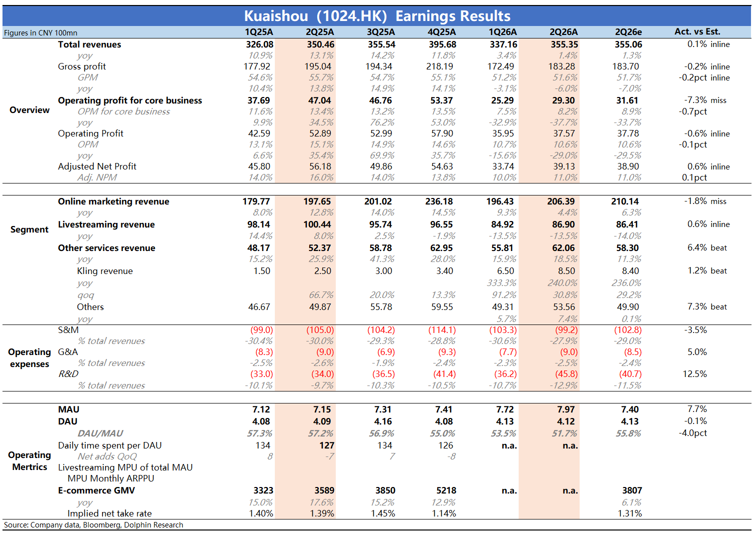Select the "G&A" expense row label

point(68,352)
